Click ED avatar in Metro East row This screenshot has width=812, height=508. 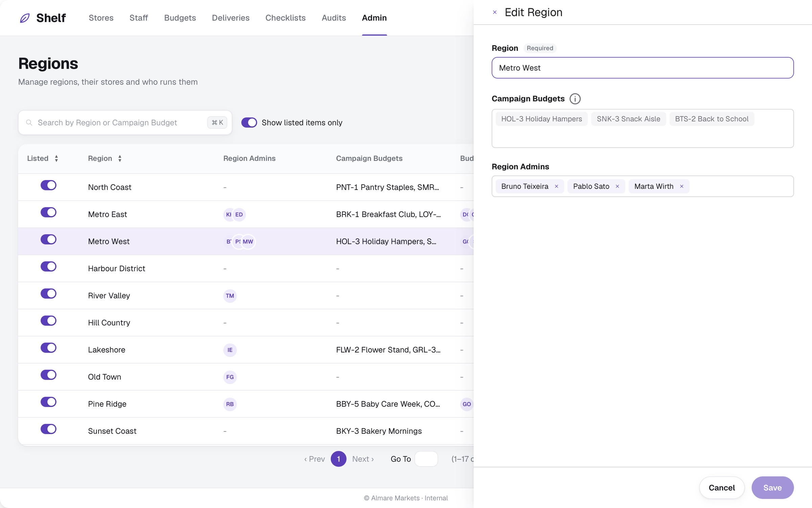(239, 214)
